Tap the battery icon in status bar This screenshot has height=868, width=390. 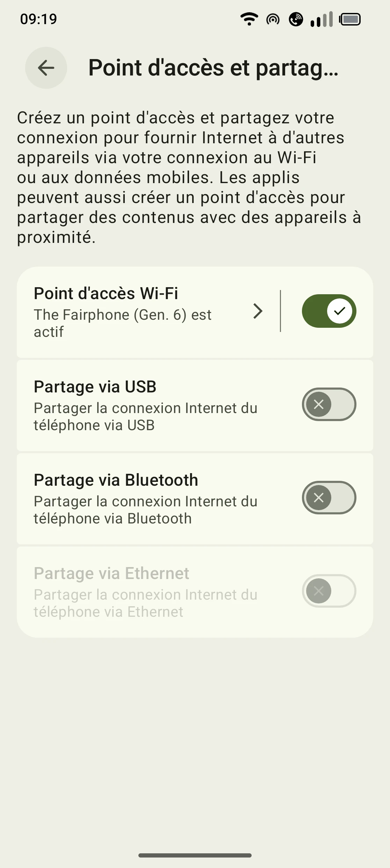(x=350, y=20)
